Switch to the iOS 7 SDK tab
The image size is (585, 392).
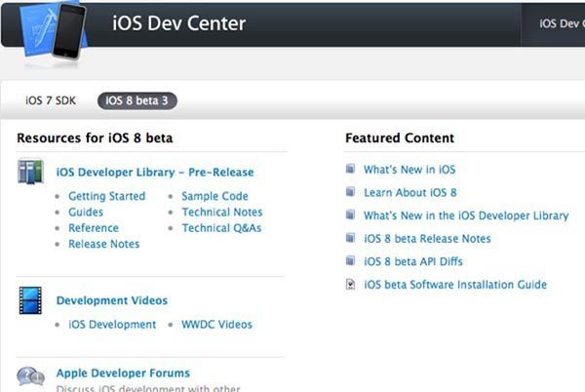coord(51,100)
